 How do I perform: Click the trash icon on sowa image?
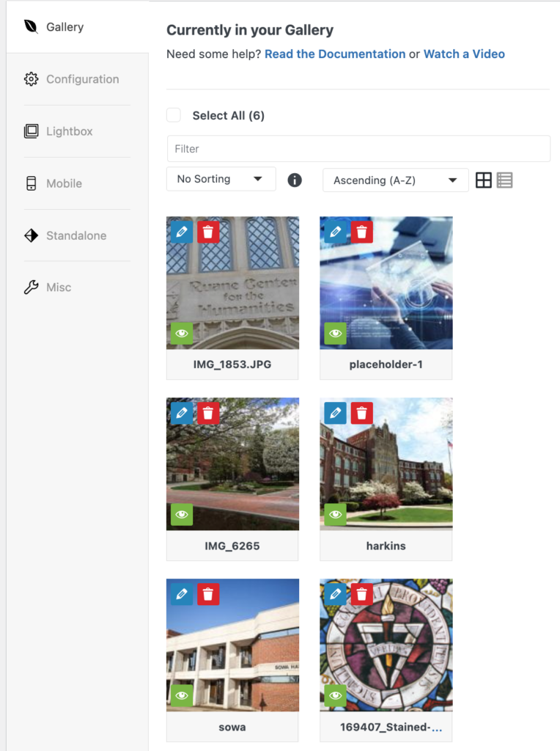tap(208, 594)
